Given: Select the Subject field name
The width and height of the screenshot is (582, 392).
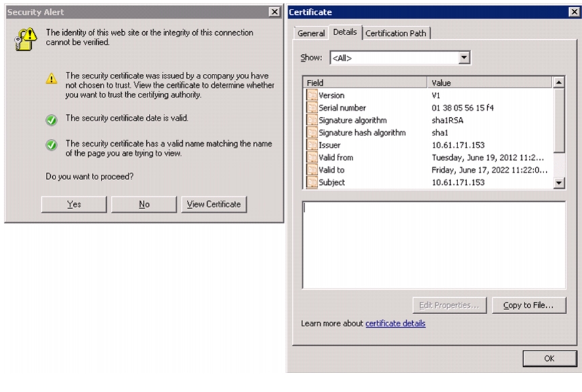Looking at the screenshot, I should point(332,182).
